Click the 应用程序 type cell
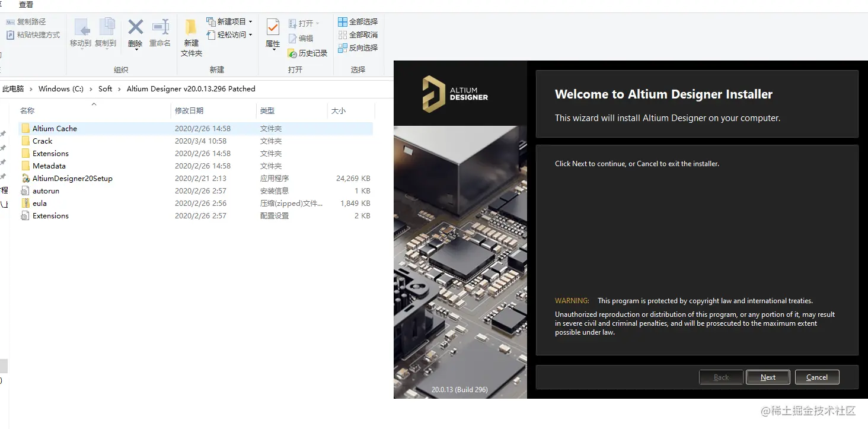Image resolution: width=868 pixels, height=429 pixels. click(x=274, y=178)
